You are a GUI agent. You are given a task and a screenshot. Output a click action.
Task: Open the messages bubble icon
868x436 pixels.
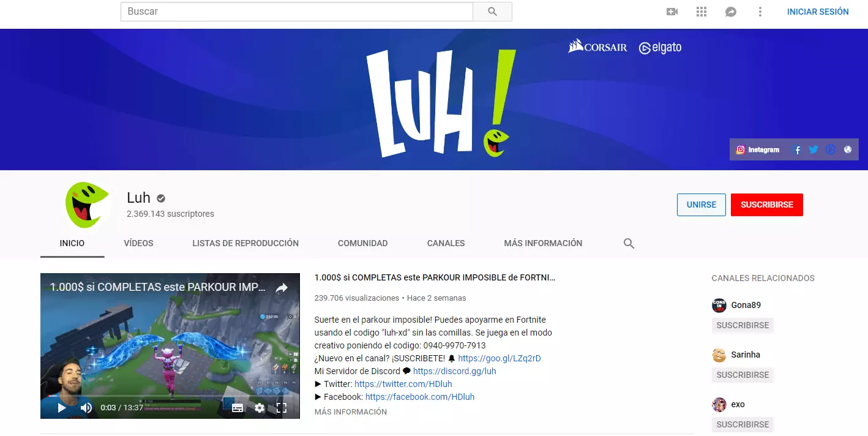pos(731,12)
